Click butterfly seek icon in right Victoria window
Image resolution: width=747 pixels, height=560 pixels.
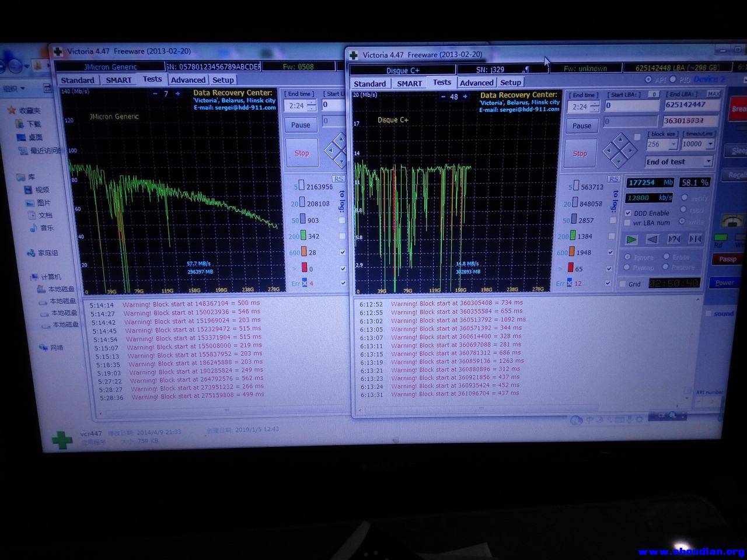coord(695,239)
